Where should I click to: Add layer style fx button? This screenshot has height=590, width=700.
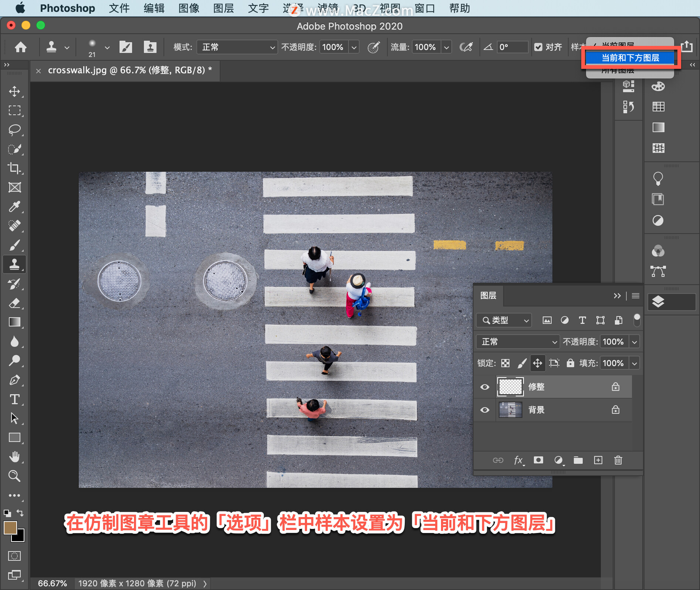[x=519, y=460]
